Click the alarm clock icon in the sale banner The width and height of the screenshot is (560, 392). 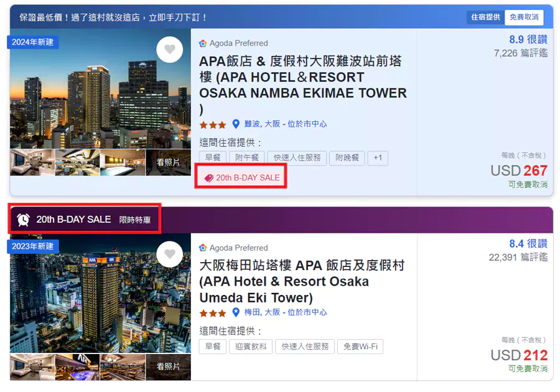[24, 220]
